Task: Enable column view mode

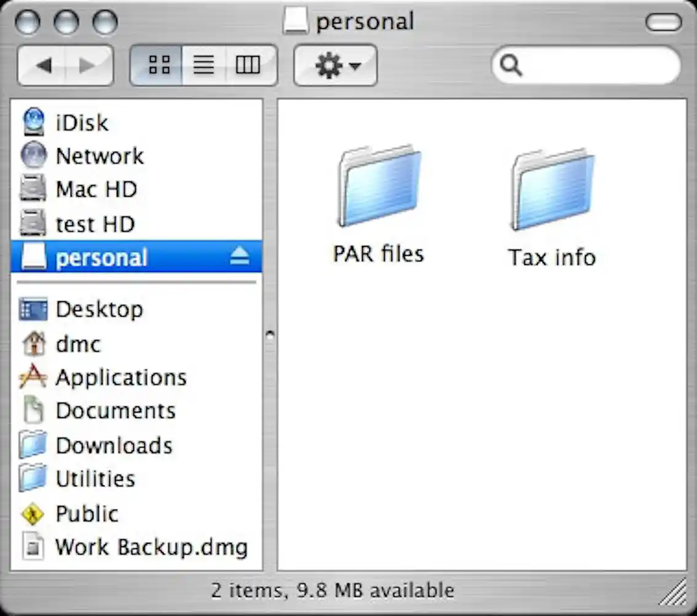Action: [x=247, y=65]
